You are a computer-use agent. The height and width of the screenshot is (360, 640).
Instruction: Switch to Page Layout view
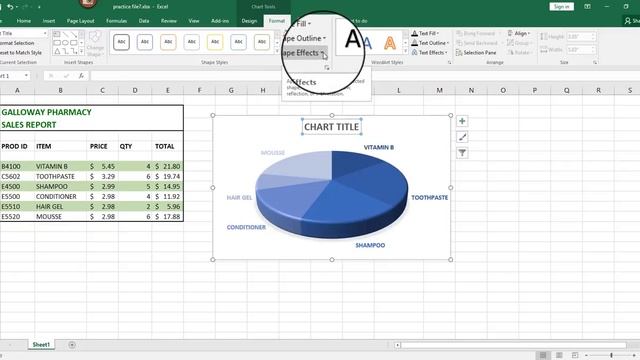559,356
